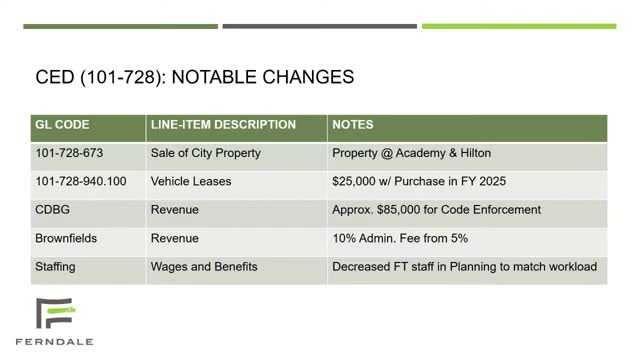Select the Staffing row label
Screen dimensions: 640x360
[x=55, y=267]
